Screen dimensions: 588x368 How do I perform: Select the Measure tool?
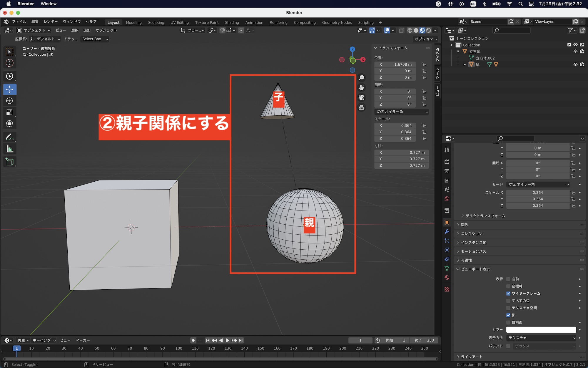coord(9,149)
